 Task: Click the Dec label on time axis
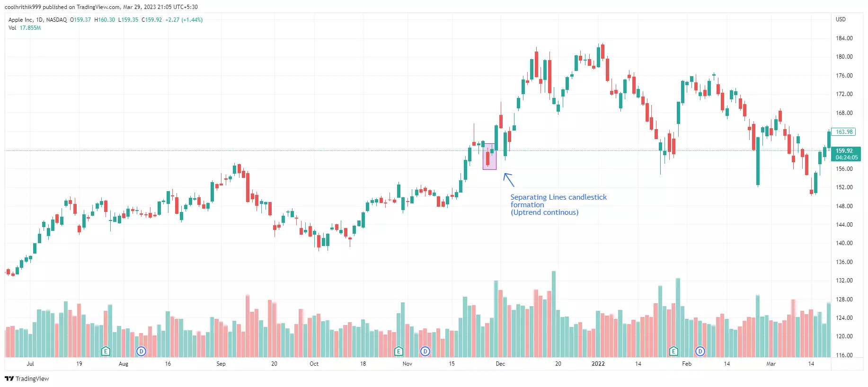[500, 364]
